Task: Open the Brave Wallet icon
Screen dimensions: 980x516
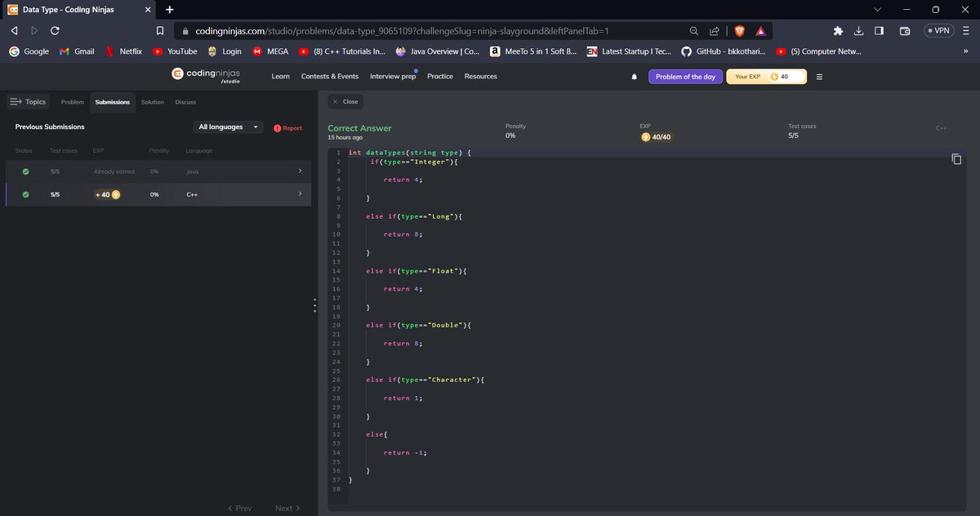Action: pyautogui.click(x=905, y=31)
